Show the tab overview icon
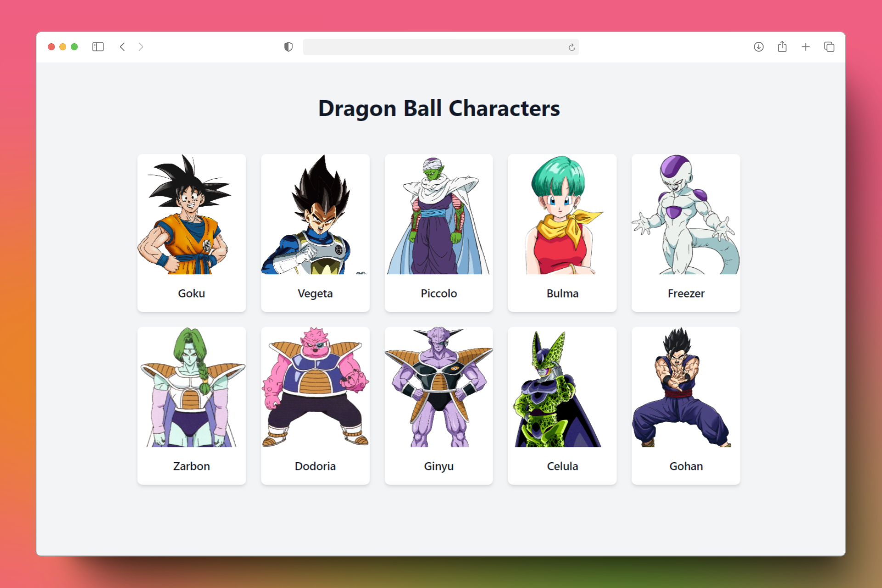The width and height of the screenshot is (882, 588). coord(829,47)
